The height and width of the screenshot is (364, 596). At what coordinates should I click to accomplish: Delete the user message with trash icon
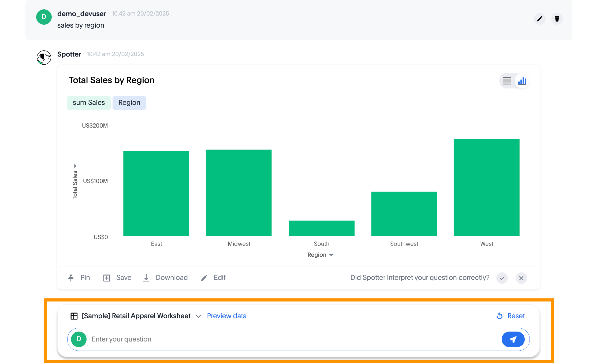pos(557,19)
